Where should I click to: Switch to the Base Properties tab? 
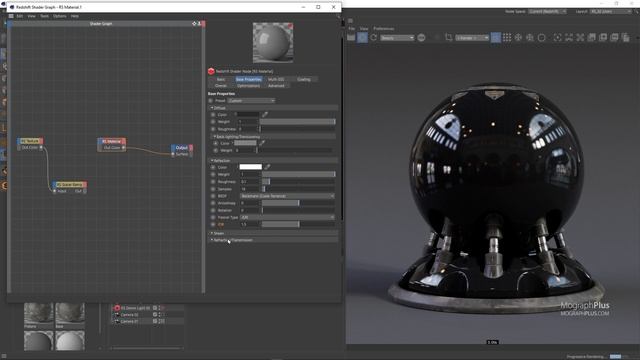249,79
